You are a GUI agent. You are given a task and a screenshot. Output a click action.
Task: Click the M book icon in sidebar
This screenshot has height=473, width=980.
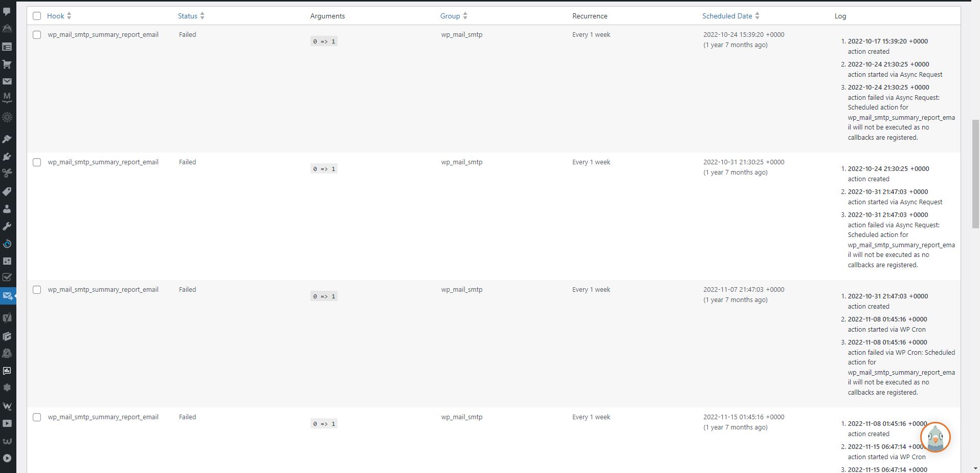(7, 97)
